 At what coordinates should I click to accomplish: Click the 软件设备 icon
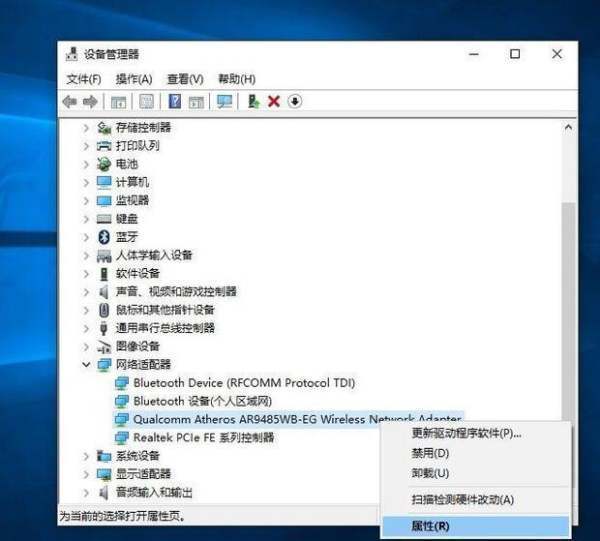104,274
